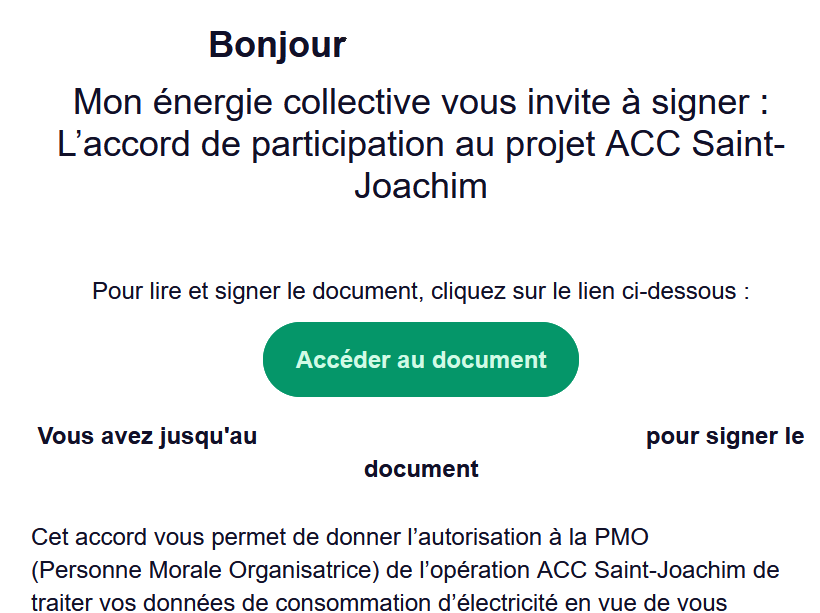
Task: Select the line 'L'accord de participation au projet'
Action: point(420,144)
